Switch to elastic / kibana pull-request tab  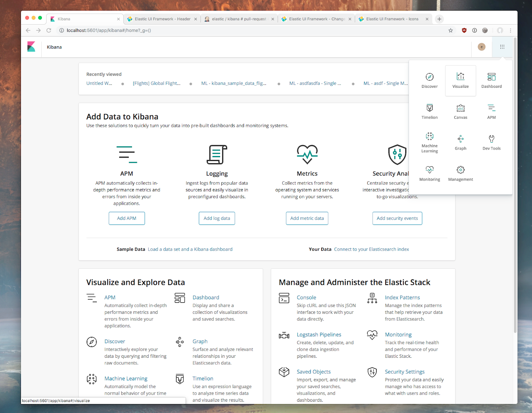(x=239, y=19)
